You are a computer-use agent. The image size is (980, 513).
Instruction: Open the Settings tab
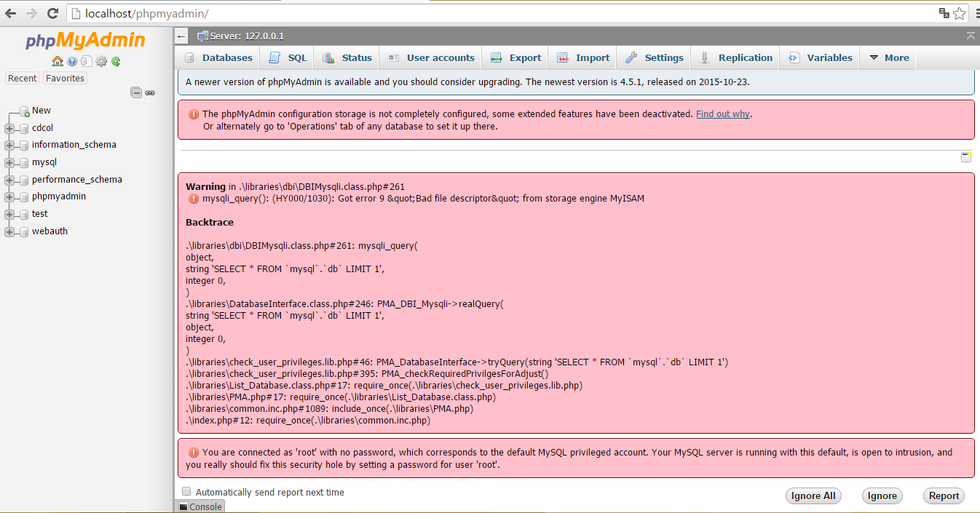tap(655, 58)
